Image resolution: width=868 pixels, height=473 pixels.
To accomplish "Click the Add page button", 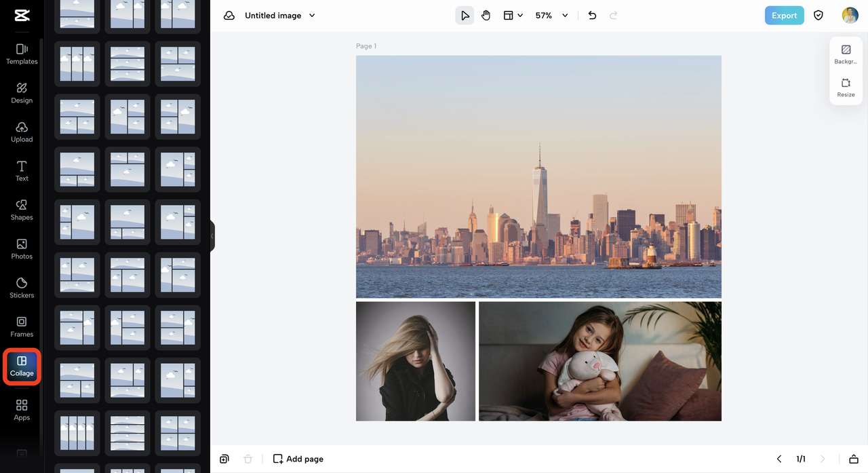I will coord(298,459).
